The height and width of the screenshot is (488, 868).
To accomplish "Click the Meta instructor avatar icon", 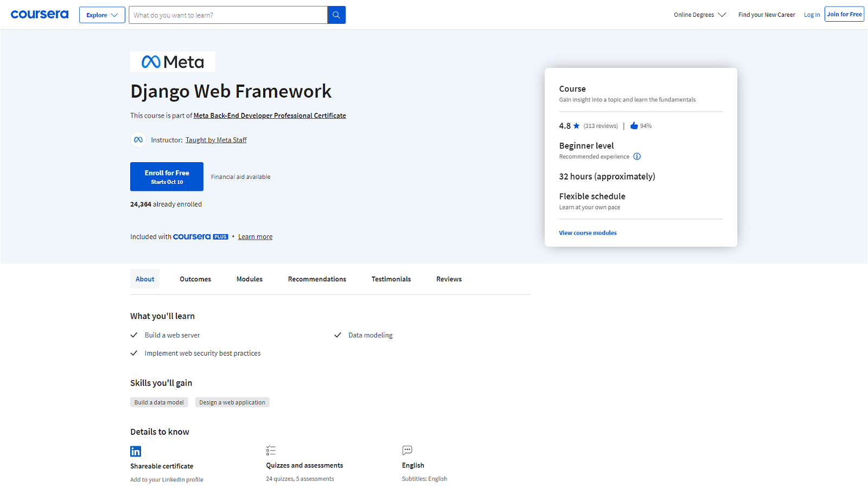I will [x=138, y=140].
